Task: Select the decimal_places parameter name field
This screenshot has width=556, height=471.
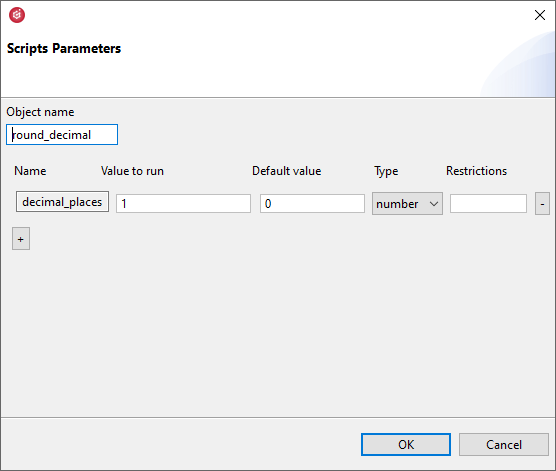Action: (x=62, y=202)
